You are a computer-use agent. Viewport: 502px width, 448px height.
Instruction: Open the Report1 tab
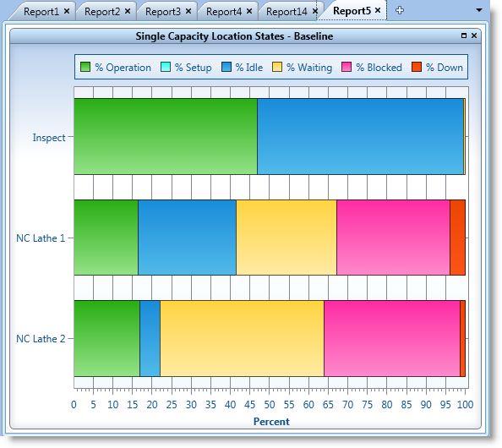coord(41,12)
